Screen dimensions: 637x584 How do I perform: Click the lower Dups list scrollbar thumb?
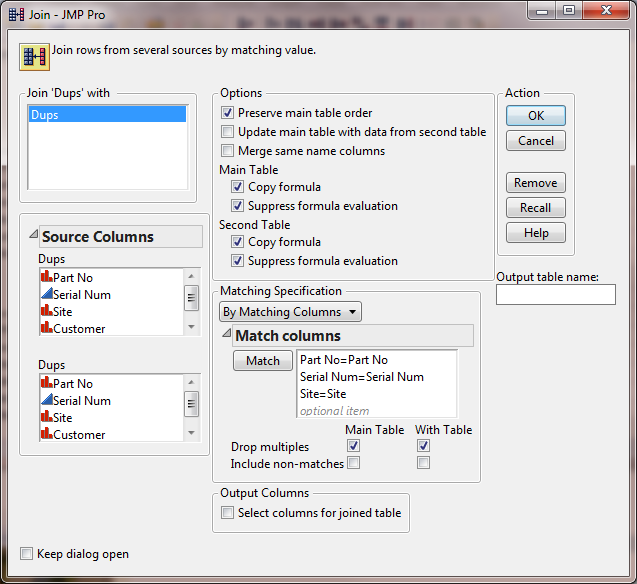(x=191, y=404)
